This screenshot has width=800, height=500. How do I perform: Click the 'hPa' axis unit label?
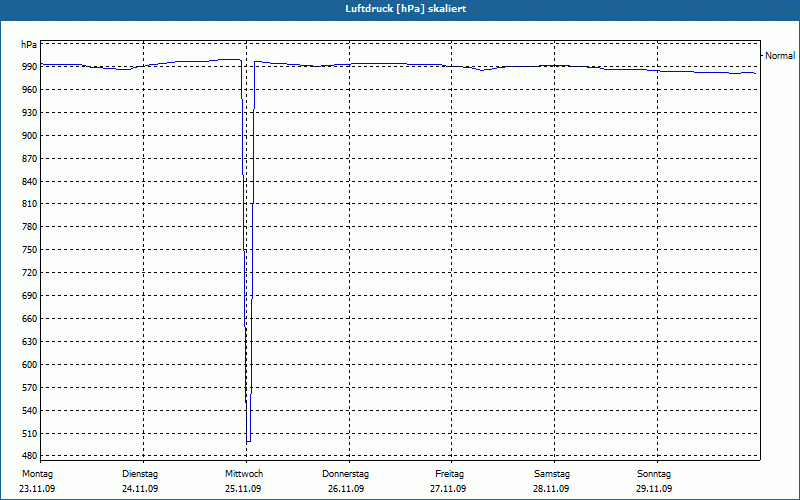tap(29, 45)
